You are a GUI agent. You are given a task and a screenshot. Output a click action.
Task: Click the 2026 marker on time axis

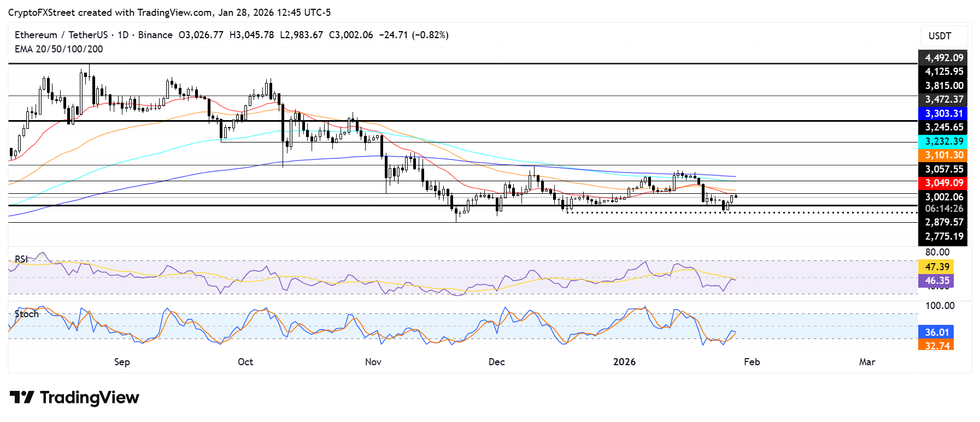click(x=624, y=362)
